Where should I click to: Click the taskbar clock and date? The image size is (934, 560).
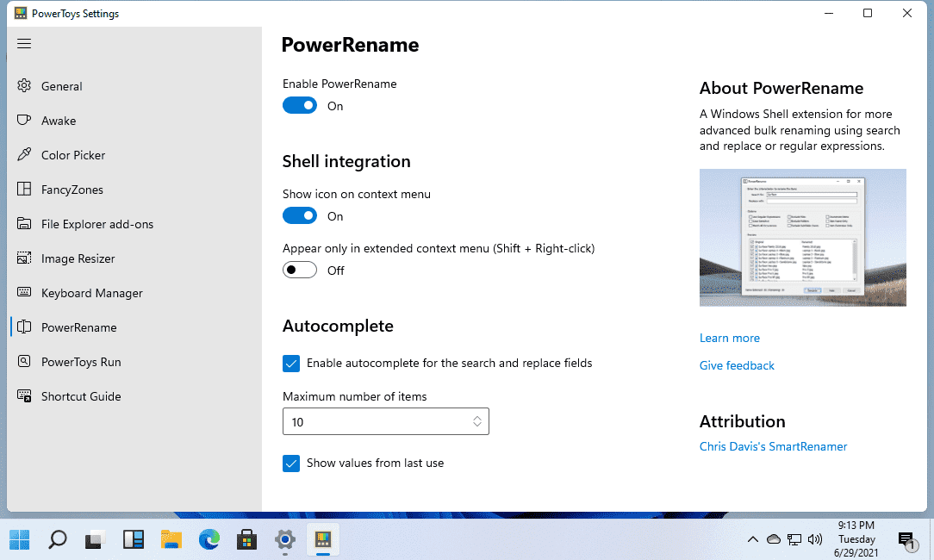[x=856, y=539]
